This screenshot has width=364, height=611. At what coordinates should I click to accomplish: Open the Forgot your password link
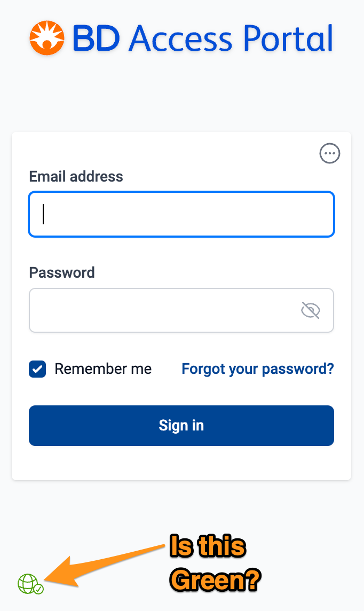(258, 369)
